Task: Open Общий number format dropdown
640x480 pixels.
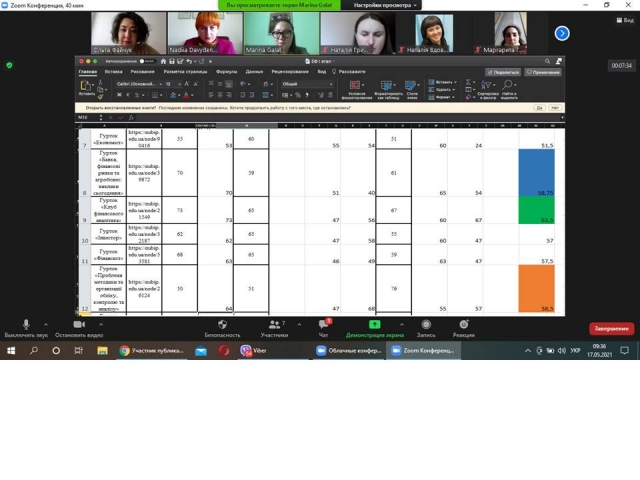Action: point(307,84)
